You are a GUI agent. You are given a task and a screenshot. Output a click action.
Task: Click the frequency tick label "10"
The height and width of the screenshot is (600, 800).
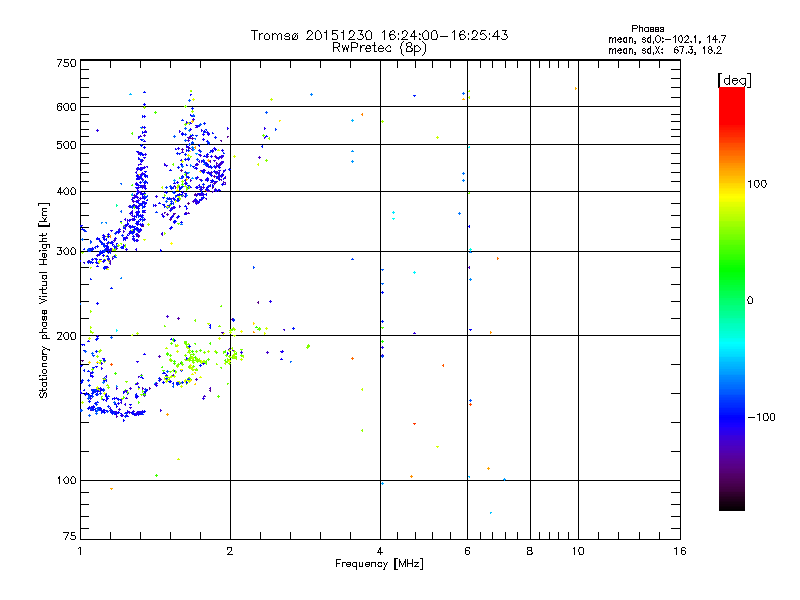(578, 551)
